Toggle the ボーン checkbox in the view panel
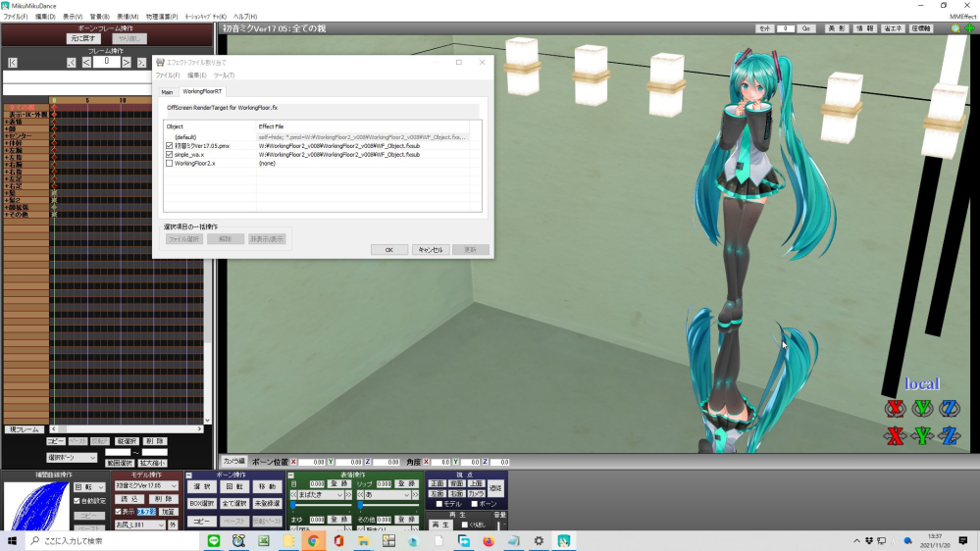The image size is (980, 551). (x=475, y=504)
